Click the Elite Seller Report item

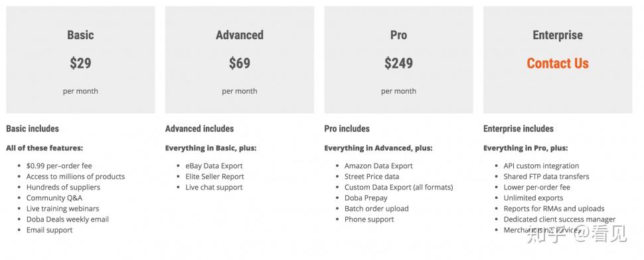coord(215,176)
